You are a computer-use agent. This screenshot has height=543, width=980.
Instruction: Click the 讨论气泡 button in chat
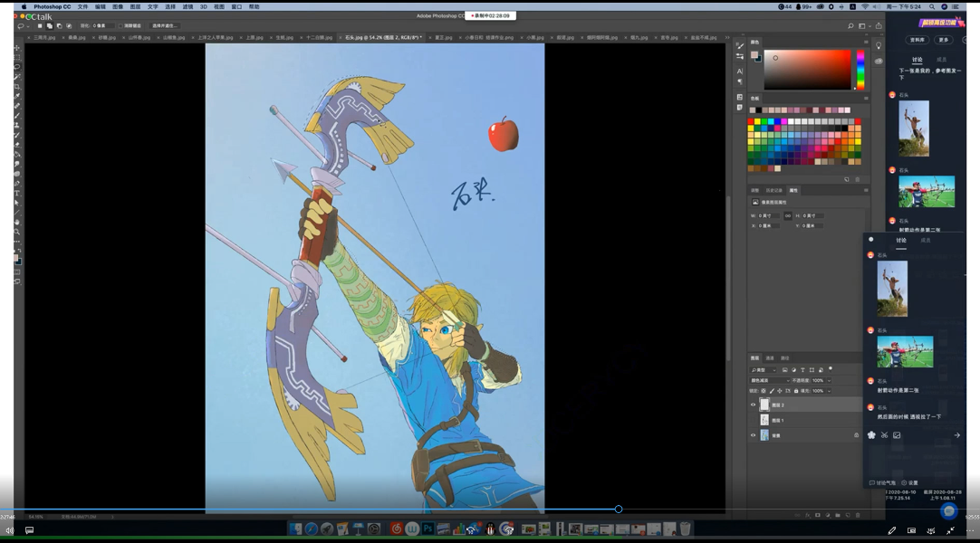[x=882, y=483]
